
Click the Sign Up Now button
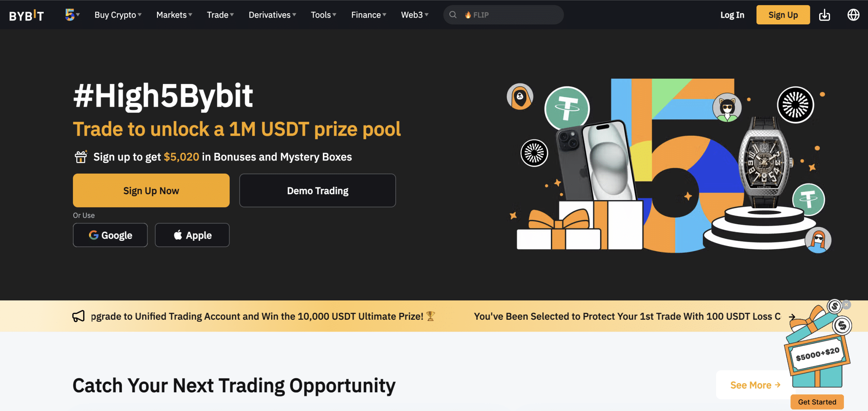pyautogui.click(x=151, y=190)
